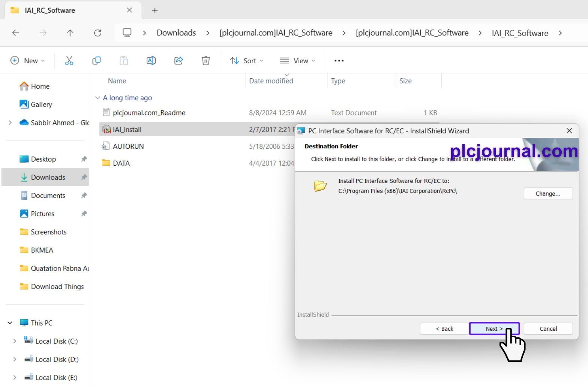The width and height of the screenshot is (588, 387).
Task: Click pin icon beside Documents
Action: 84,195
